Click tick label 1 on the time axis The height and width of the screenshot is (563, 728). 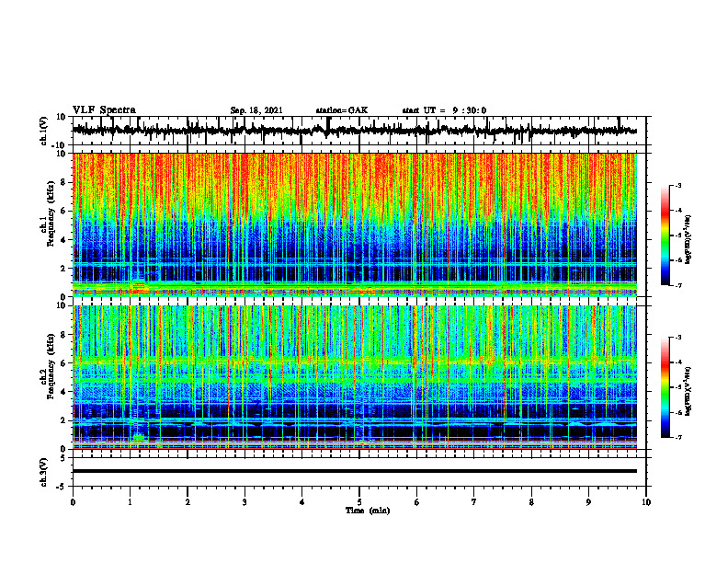(130, 502)
